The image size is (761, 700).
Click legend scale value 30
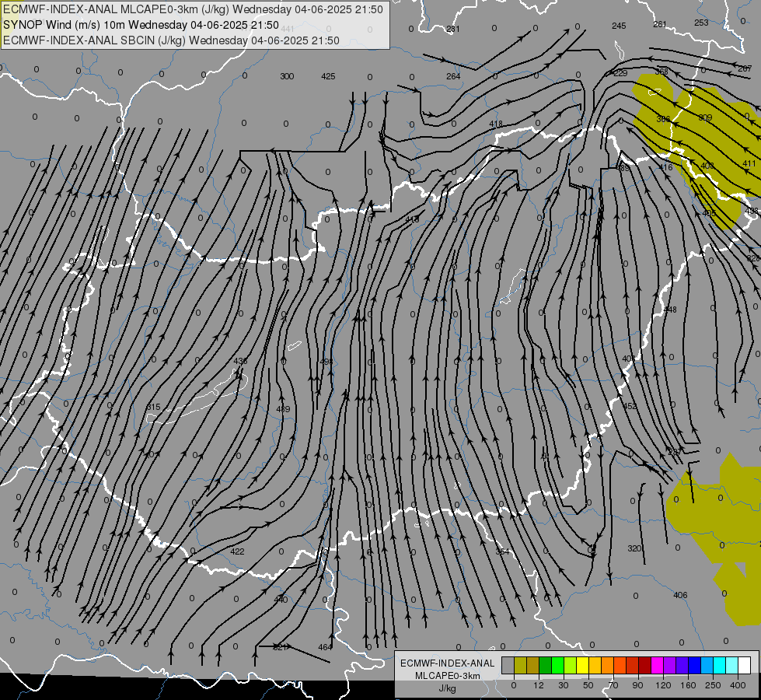pos(563,685)
